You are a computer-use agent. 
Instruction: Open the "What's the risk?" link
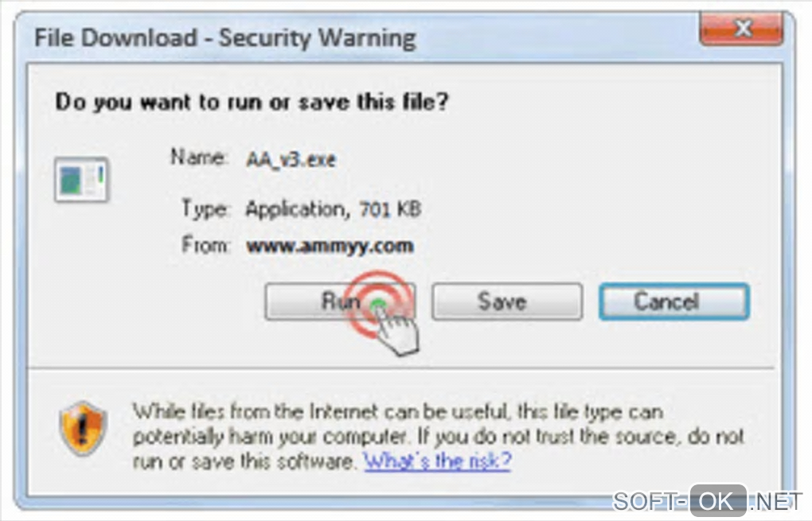point(438,460)
